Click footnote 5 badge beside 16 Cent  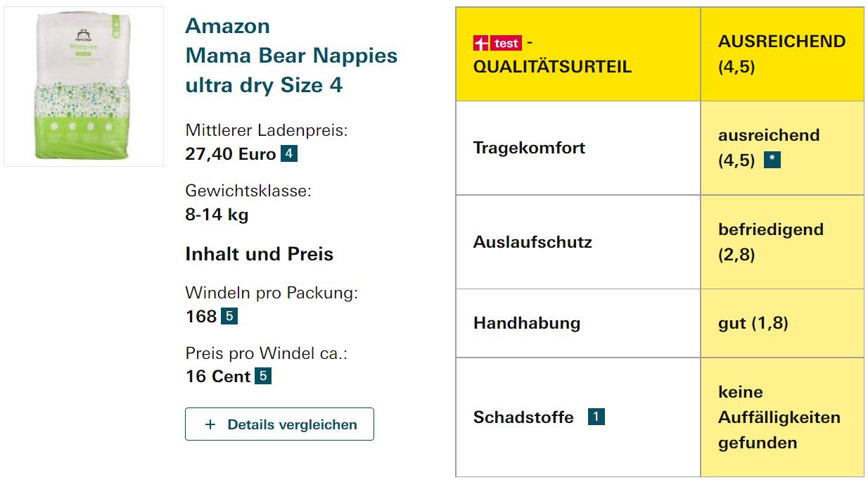[263, 376]
